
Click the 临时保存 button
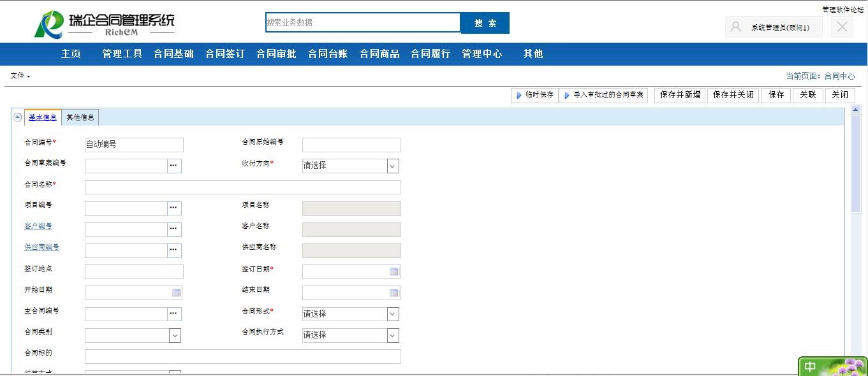click(x=534, y=95)
